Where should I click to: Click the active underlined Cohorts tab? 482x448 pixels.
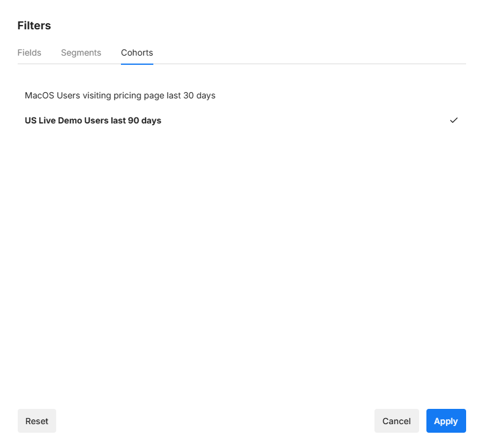pyautogui.click(x=137, y=53)
